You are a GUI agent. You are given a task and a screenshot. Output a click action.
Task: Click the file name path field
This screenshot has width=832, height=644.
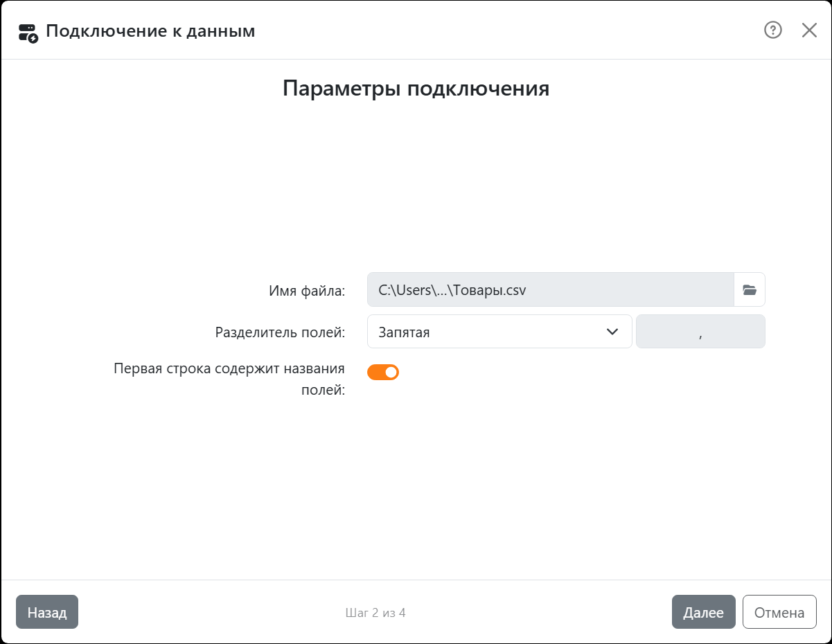551,289
